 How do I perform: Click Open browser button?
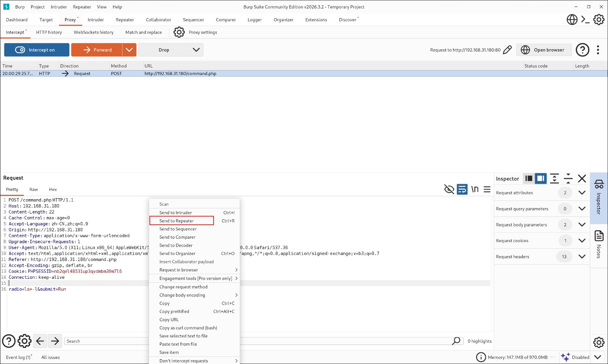click(x=544, y=50)
